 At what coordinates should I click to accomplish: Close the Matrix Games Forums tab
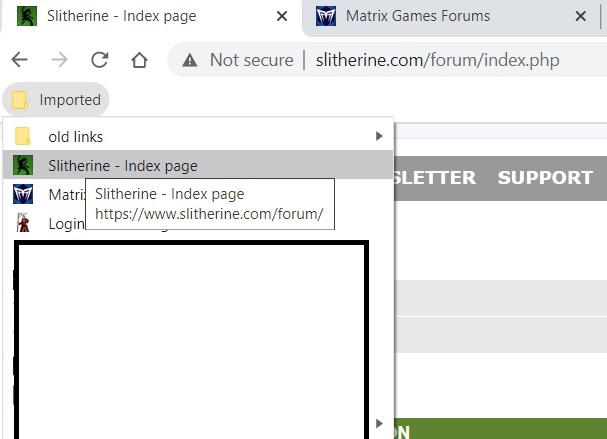pos(581,16)
